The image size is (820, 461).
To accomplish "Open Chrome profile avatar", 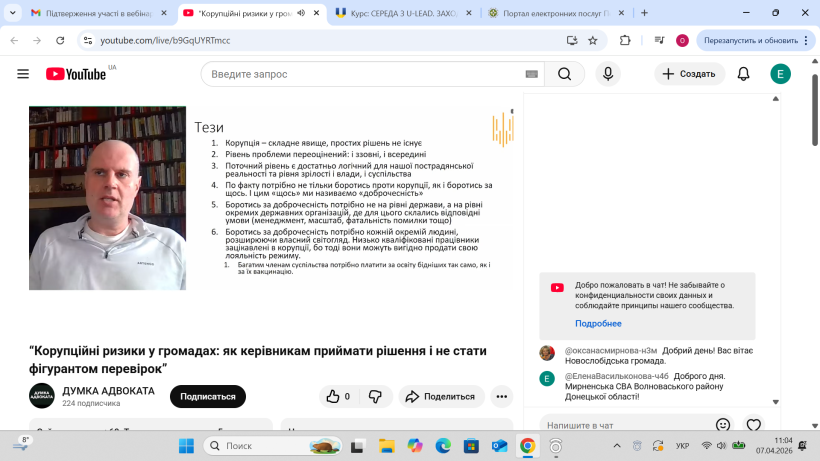I will 682,40.
